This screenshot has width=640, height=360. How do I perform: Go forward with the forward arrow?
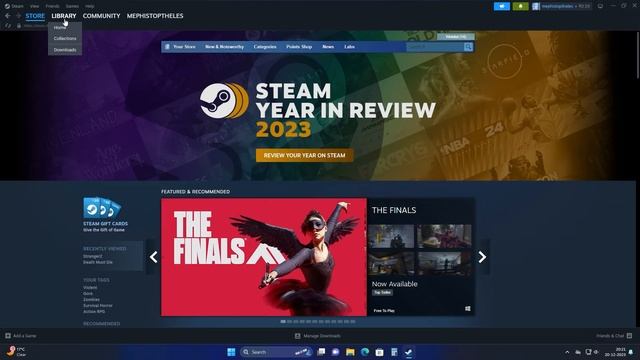coord(18,16)
